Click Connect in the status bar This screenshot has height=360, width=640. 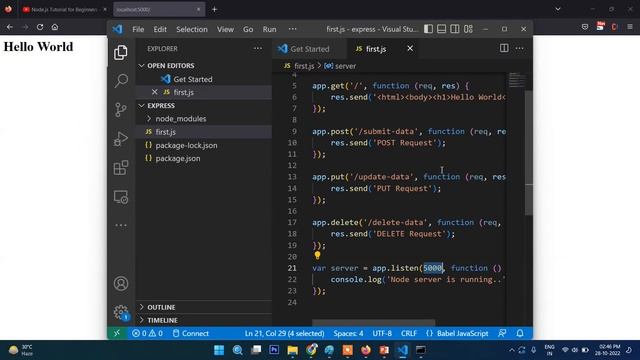[191, 333]
